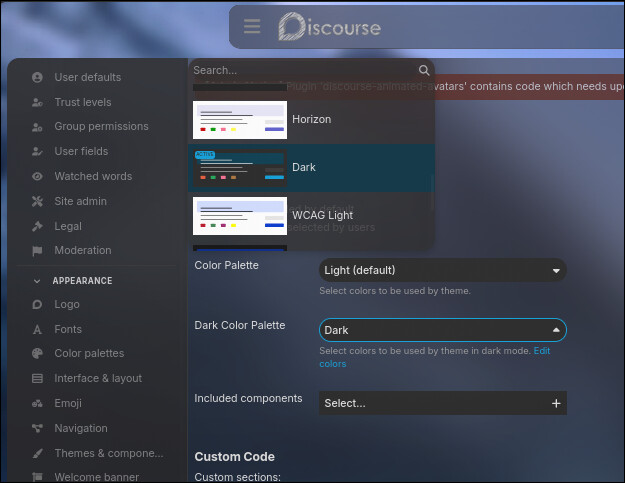Choose the WCAG Light theme
The height and width of the screenshot is (483, 625).
click(x=322, y=215)
